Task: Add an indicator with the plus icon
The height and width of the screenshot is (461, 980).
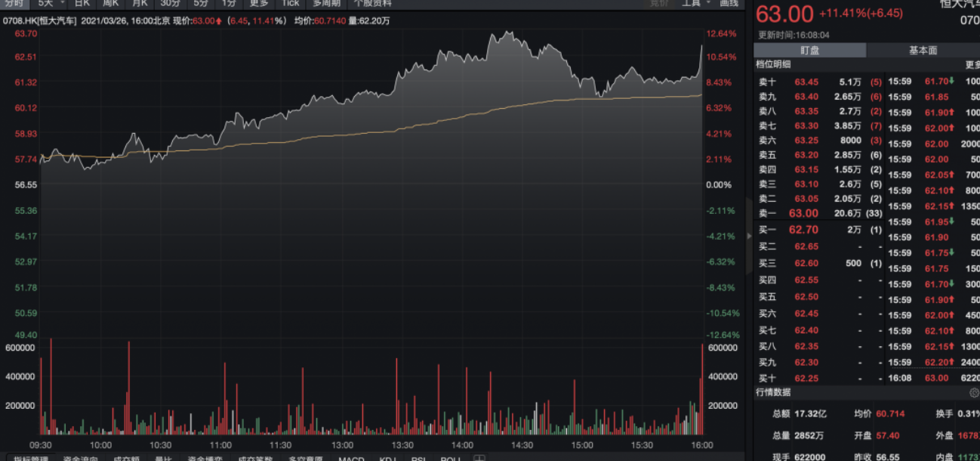Action: tap(479, 458)
